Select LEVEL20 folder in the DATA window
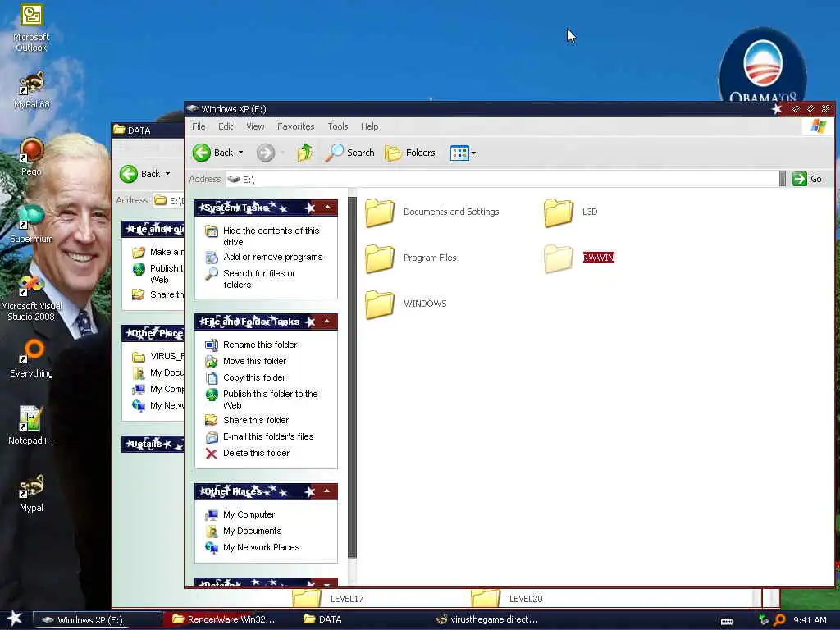The image size is (840, 630). (507, 598)
